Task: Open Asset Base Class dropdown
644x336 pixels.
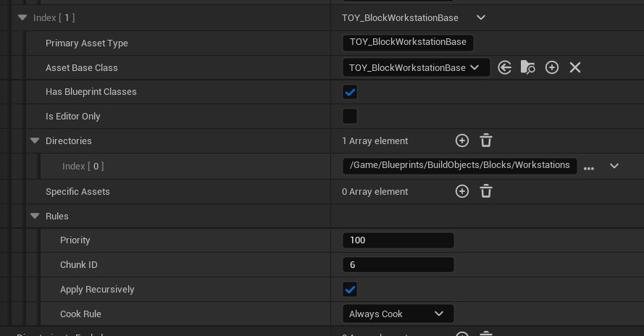Action: tap(415, 67)
